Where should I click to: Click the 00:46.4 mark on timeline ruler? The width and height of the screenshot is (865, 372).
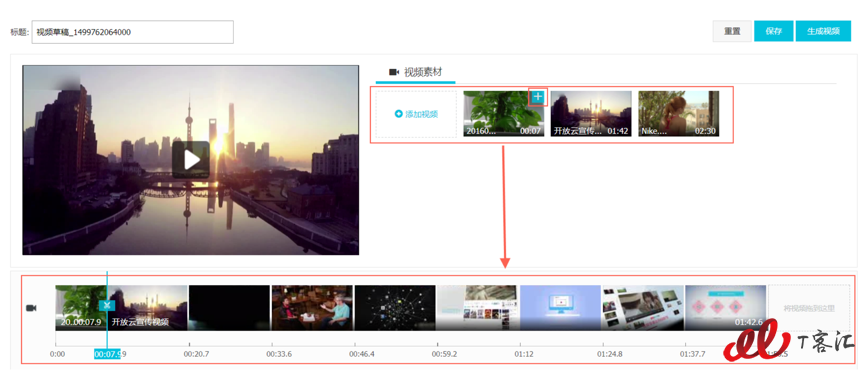point(361,354)
